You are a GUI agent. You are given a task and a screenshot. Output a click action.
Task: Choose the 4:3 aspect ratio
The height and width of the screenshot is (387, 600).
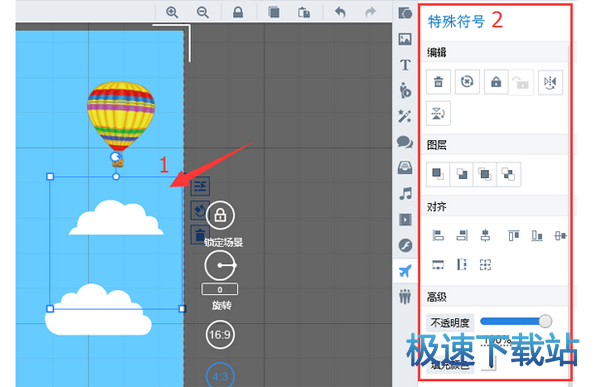(220, 376)
